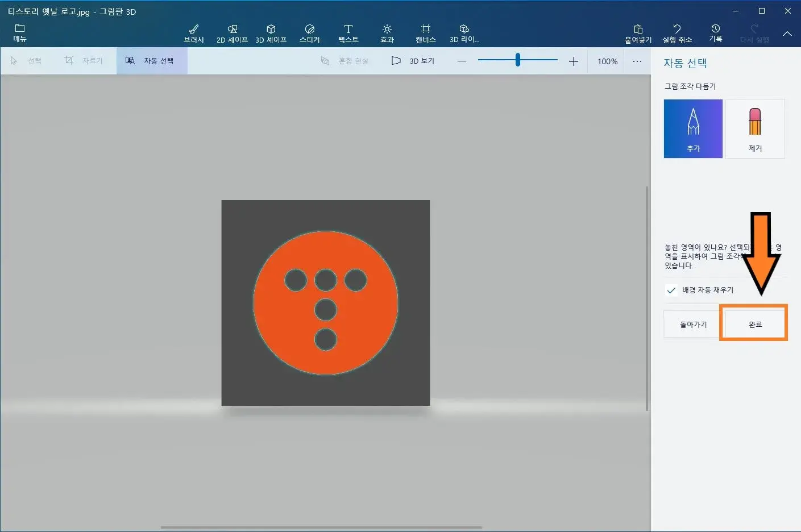Open the 캔버스 canvas tab

[426, 34]
